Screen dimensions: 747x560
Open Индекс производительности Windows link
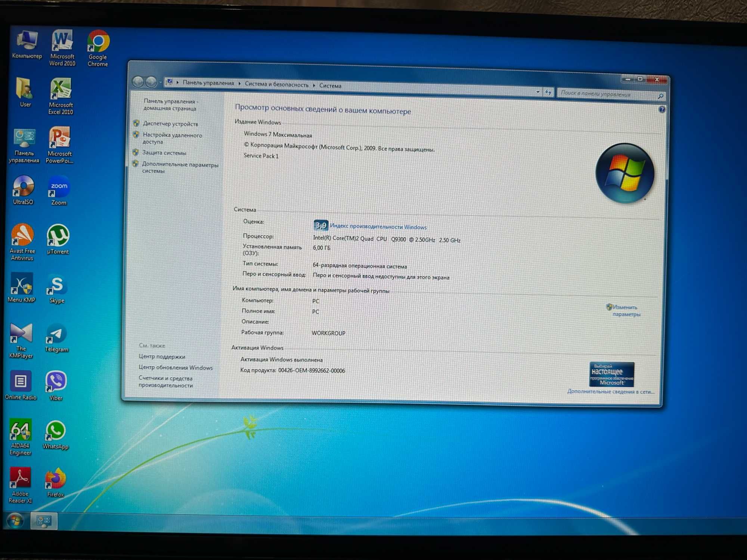click(x=378, y=227)
